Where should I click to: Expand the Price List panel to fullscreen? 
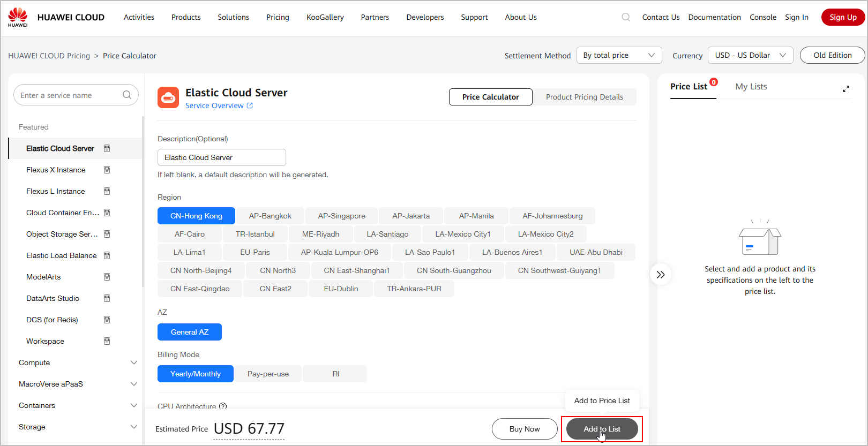(845, 89)
